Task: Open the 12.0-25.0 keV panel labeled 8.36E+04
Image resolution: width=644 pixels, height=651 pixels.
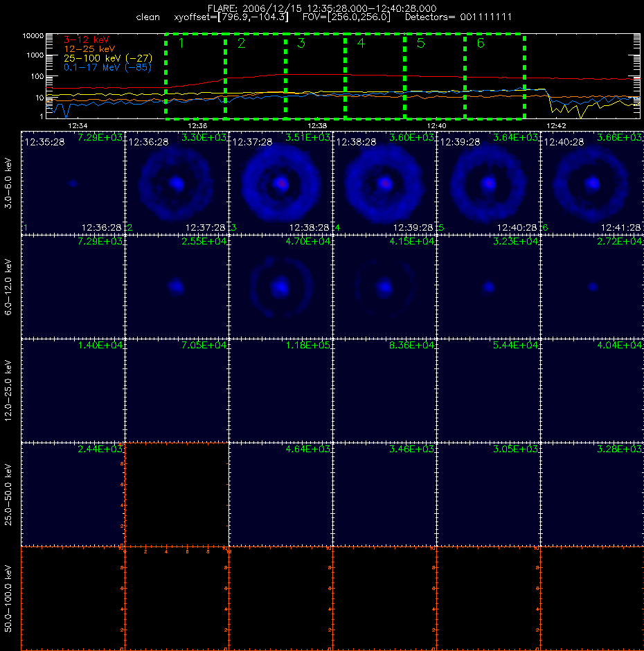Action: [384, 391]
